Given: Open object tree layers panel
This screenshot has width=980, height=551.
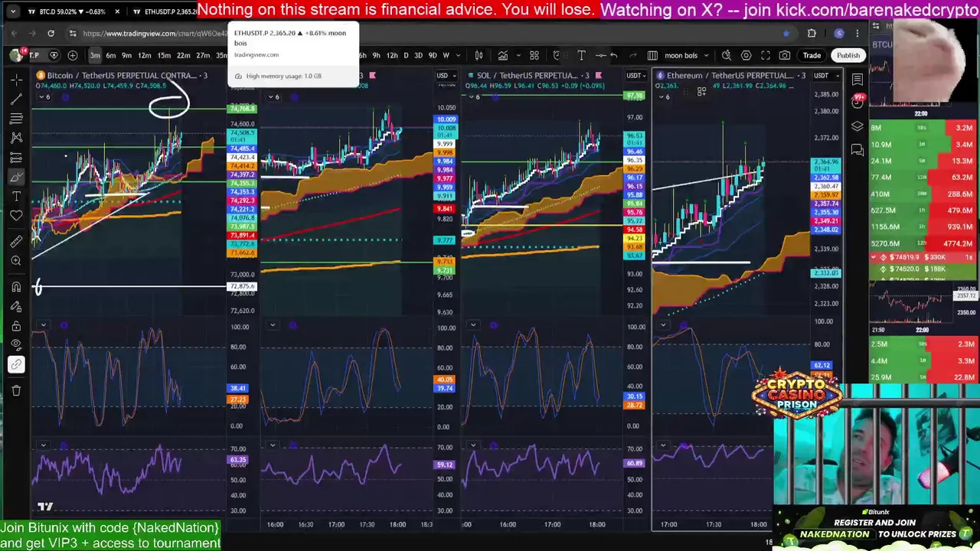Looking at the screenshot, I should click(857, 126).
